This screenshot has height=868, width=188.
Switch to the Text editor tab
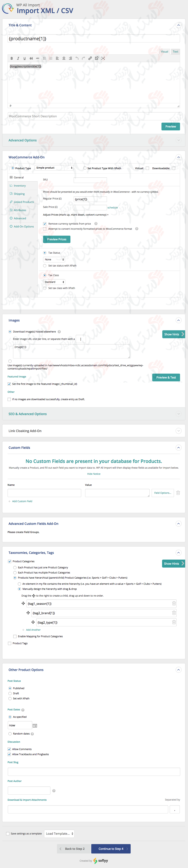tap(175, 52)
